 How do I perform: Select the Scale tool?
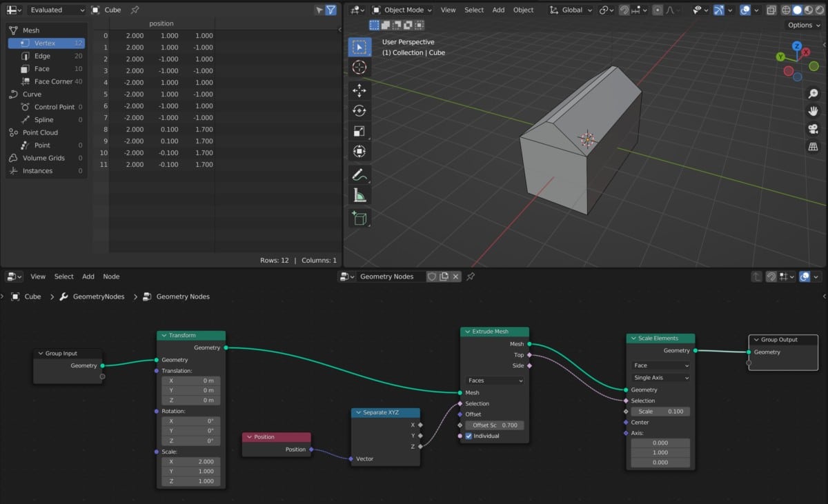[359, 131]
